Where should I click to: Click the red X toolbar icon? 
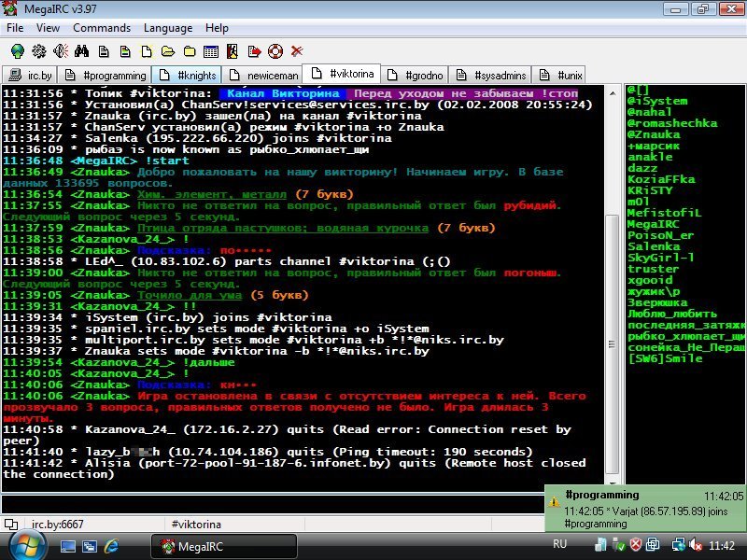(x=297, y=51)
